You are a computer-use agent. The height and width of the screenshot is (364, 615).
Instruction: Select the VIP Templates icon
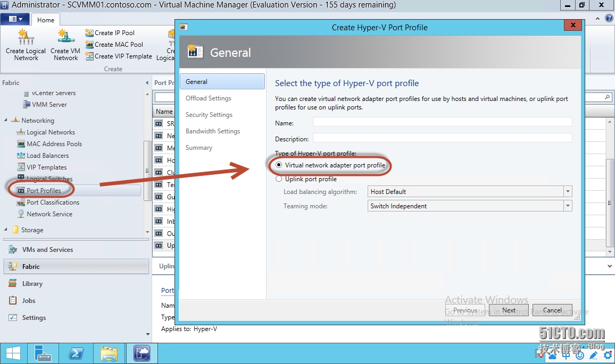(21, 167)
